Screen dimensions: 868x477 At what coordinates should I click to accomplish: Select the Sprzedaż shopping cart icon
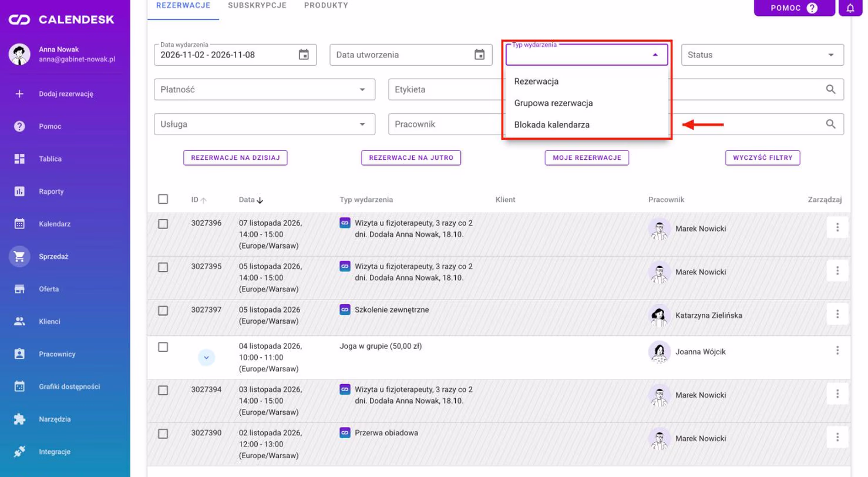[19, 256]
